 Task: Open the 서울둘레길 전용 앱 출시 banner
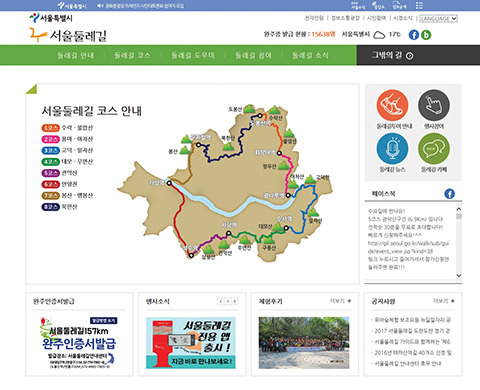click(191, 343)
